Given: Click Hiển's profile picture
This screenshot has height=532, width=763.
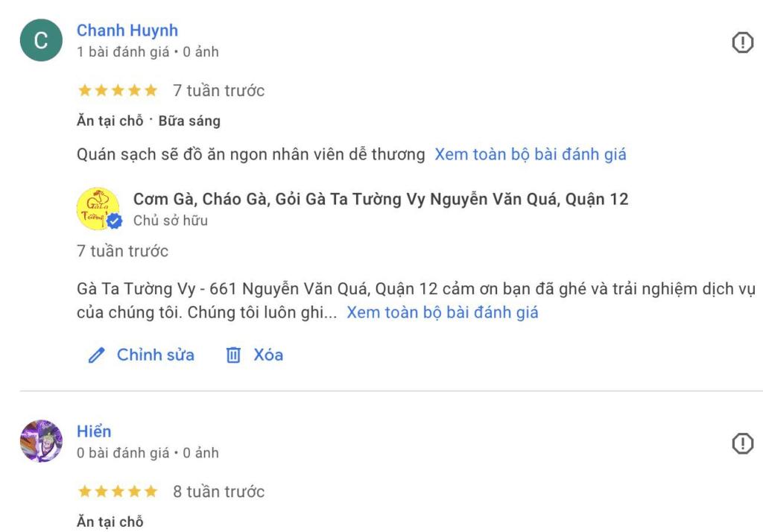Looking at the screenshot, I should [x=41, y=441].
